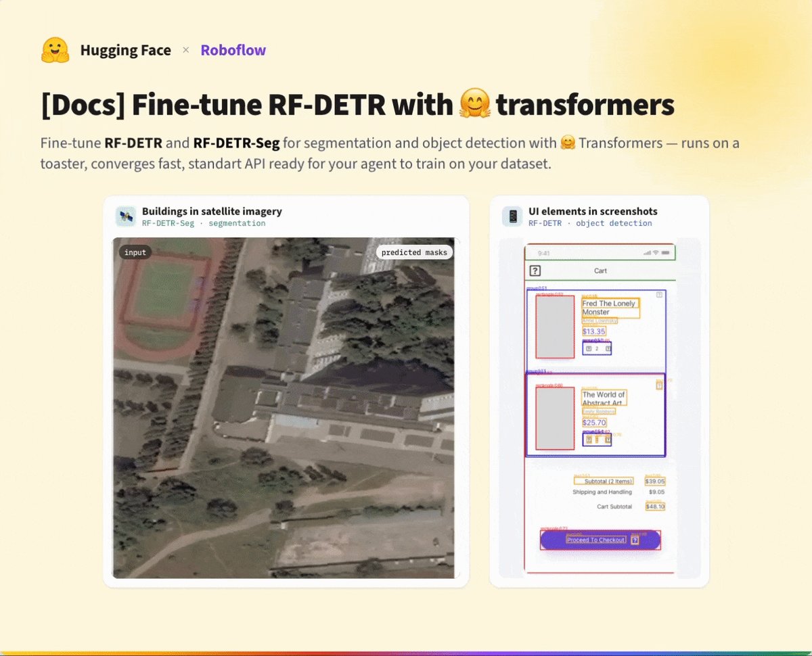Open the Buildings in satellite imagery title
The image size is (812, 656).
click(x=212, y=211)
